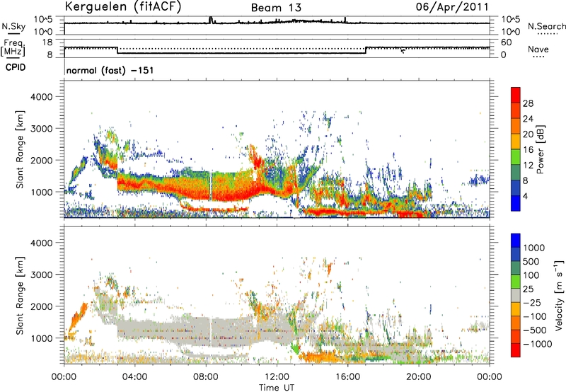Click the '4000' tick of the power panel
Viewport: 566px width, 392px height.
click(41, 97)
